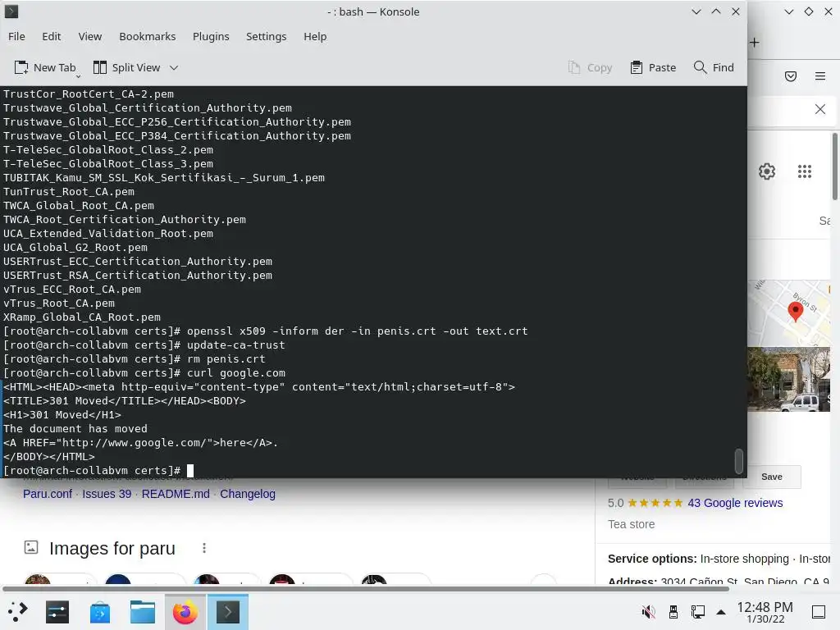
Task: Open the Issues 39 link
Action: [107, 494]
